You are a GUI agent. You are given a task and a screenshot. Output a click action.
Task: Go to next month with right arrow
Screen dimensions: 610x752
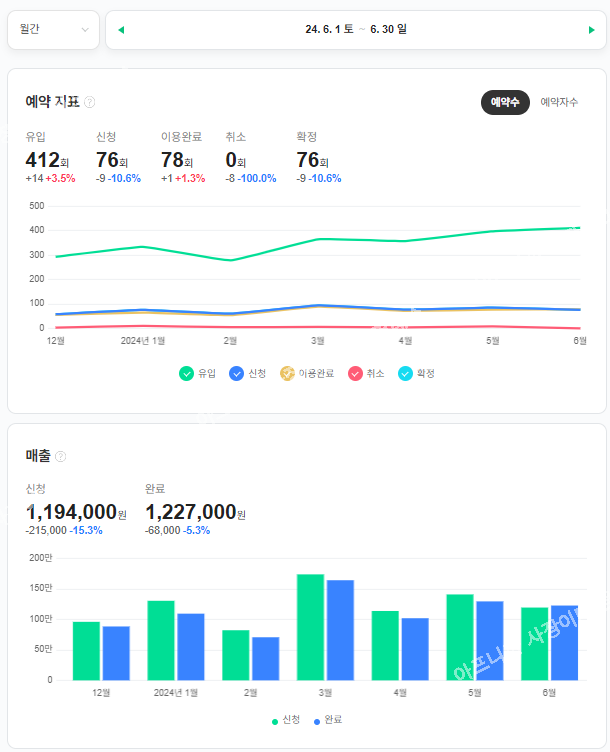click(x=592, y=30)
